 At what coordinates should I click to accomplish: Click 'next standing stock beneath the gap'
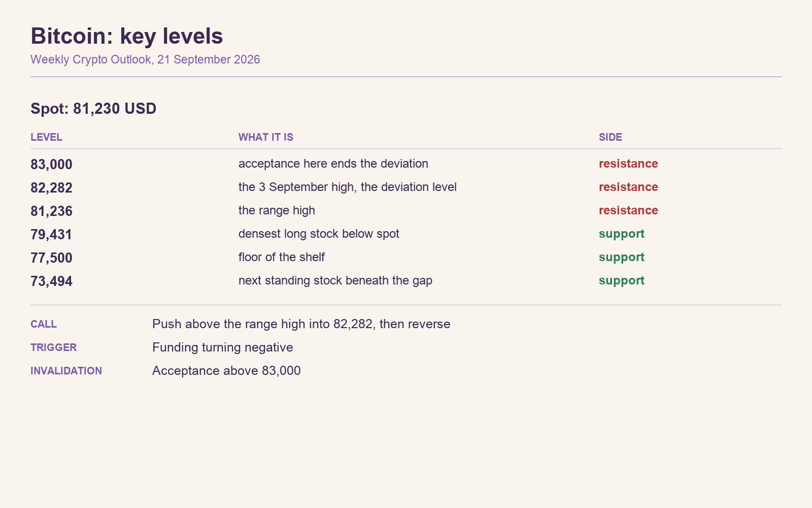335,280
